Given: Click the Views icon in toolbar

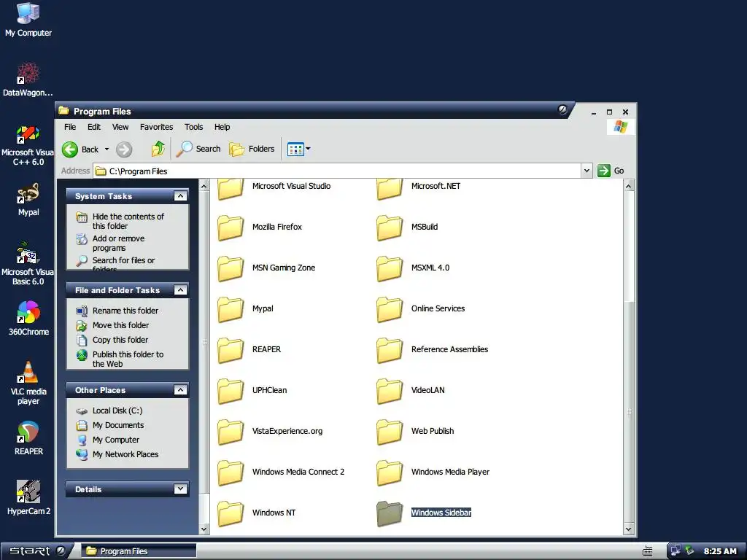Looking at the screenshot, I should (295, 149).
